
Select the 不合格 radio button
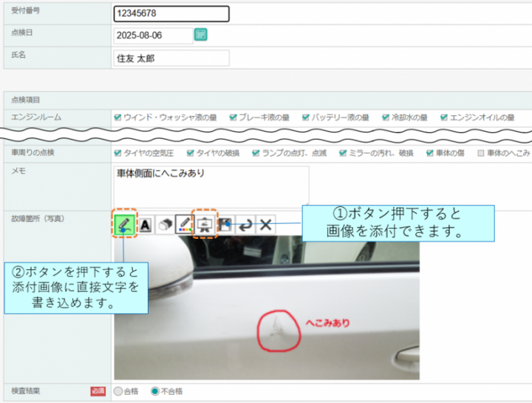(x=154, y=390)
